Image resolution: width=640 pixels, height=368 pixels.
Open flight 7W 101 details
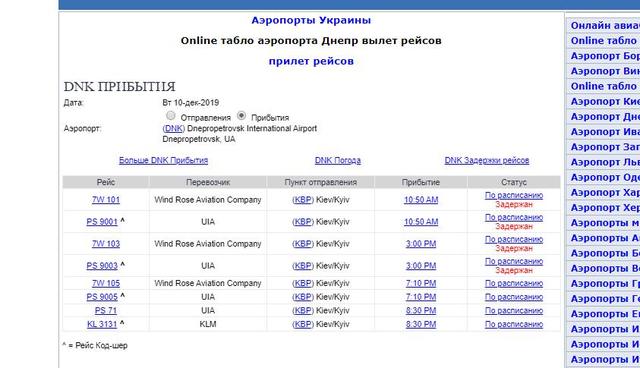click(106, 200)
